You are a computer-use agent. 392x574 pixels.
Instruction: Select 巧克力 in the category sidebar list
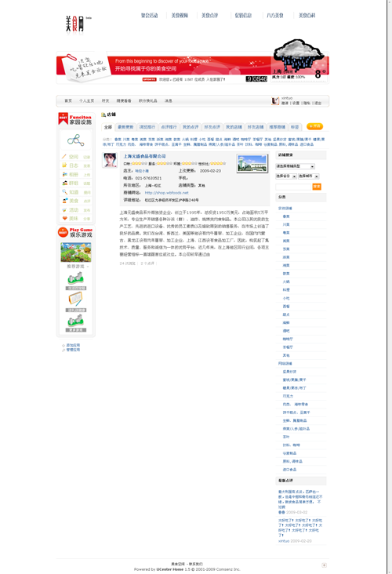point(288,396)
